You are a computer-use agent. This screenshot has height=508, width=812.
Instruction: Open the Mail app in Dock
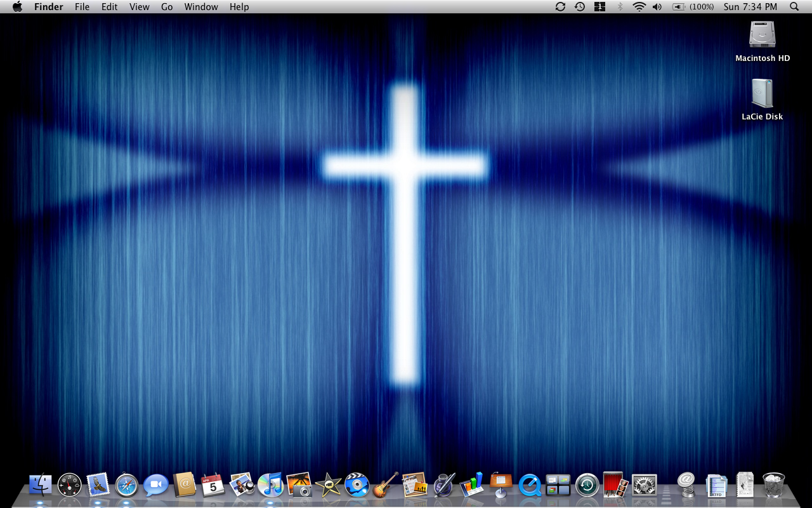[x=98, y=486]
